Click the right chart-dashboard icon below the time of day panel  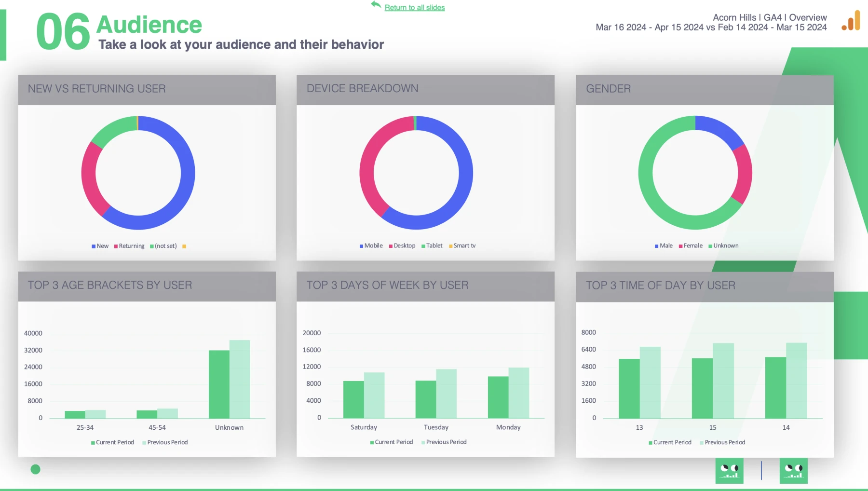tap(793, 471)
